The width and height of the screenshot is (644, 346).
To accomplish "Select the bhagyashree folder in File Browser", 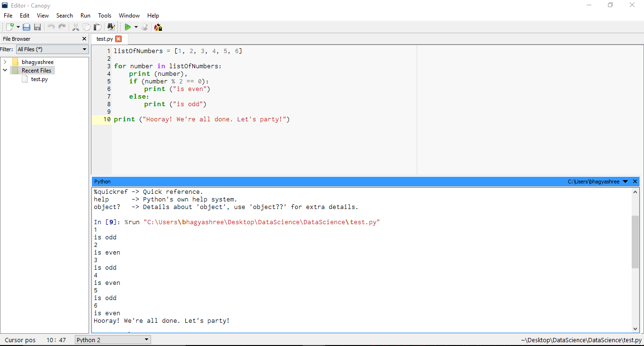I will pyautogui.click(x=37, y=62).
